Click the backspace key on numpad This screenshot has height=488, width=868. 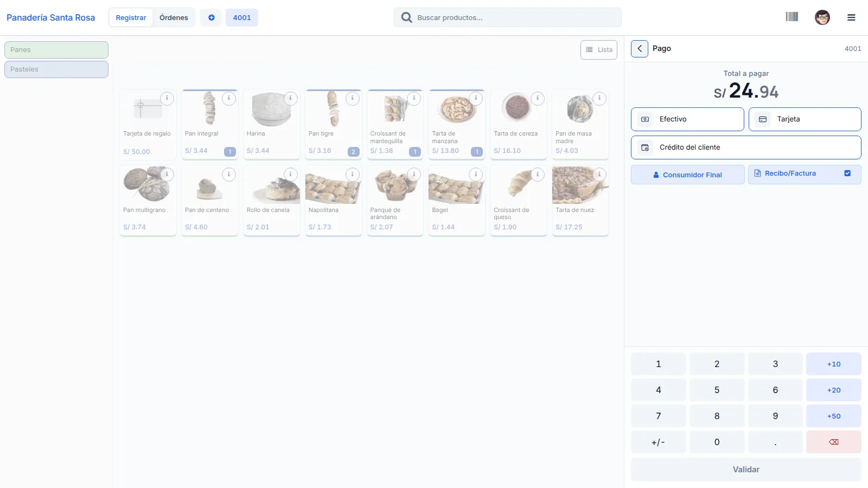click(x=833, y=442)
